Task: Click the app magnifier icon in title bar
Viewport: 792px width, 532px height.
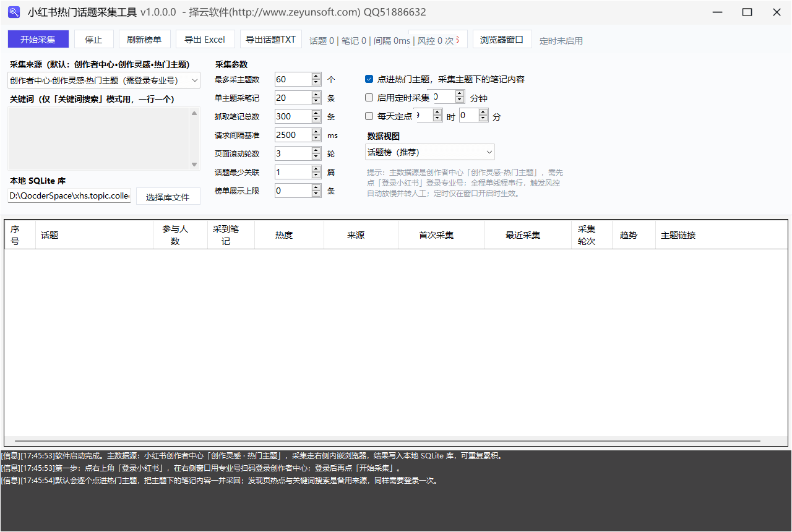Action: [14, 12]
